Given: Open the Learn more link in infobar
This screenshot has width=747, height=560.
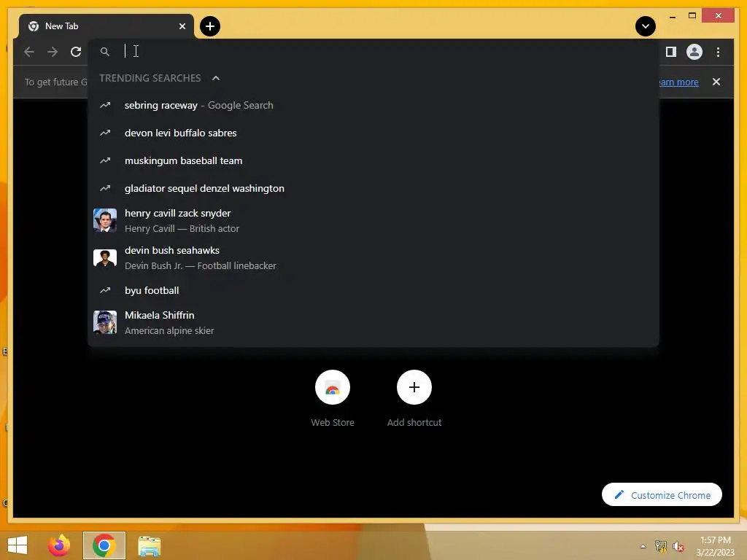Looking at the screenshot, I should click(679, 82).
